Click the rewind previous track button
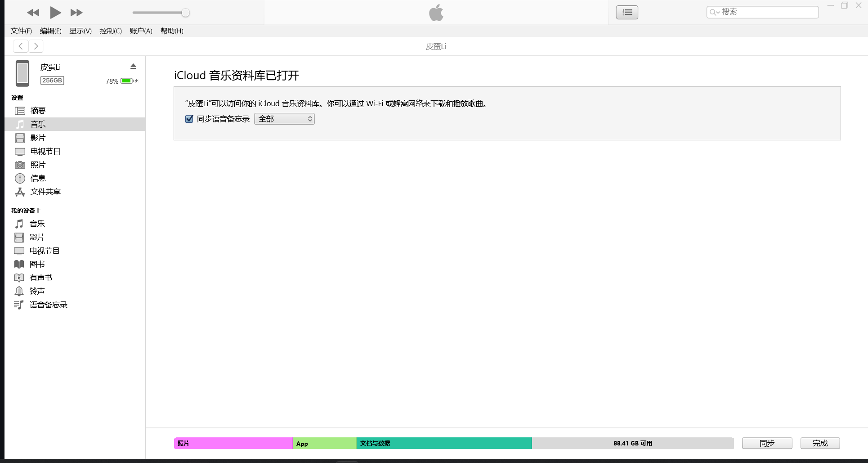Viewport: 868px width, 463px height. (x=33, y=13)
